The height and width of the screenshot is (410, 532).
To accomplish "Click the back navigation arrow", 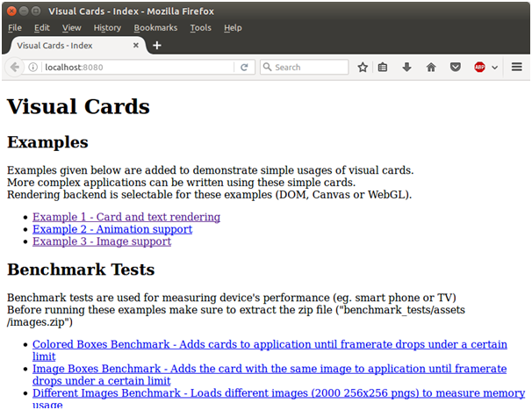I will (14, 67).
